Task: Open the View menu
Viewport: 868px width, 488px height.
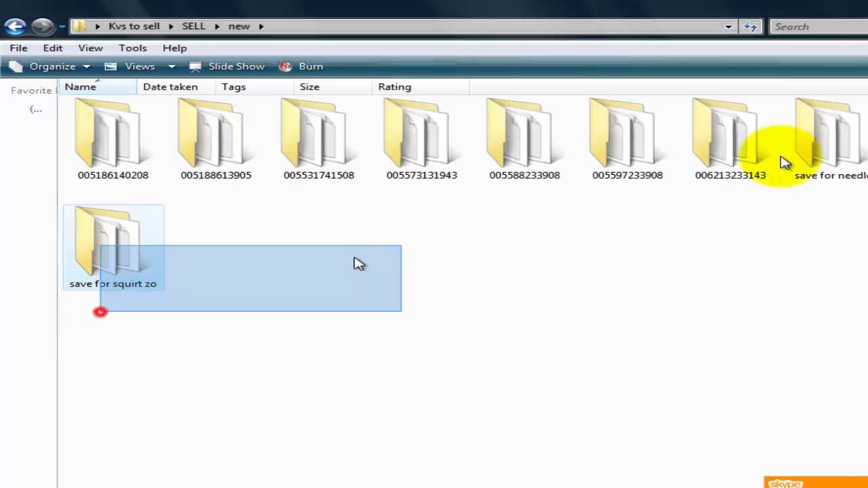Action: [x=90, y=48]
